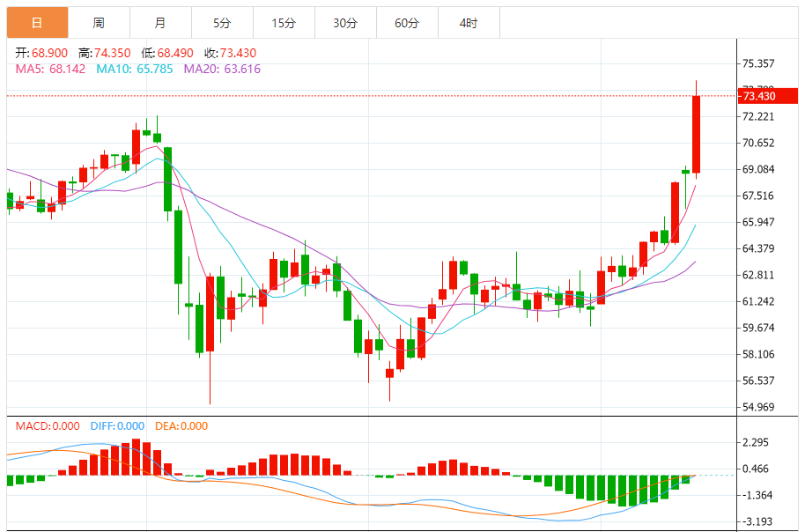Click the 56.537 price axis label
The height and width of the screenshot is (532, 805).
pos(758,381)
